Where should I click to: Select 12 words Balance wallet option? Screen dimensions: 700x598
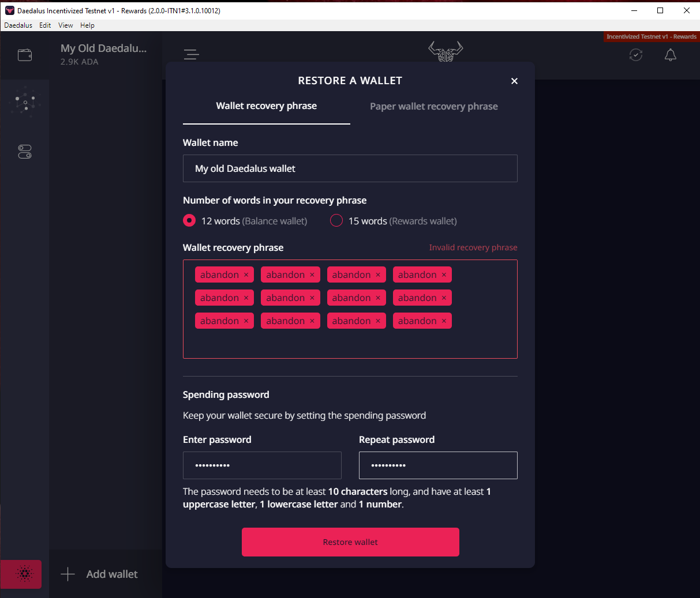click(x=189, y=221)
